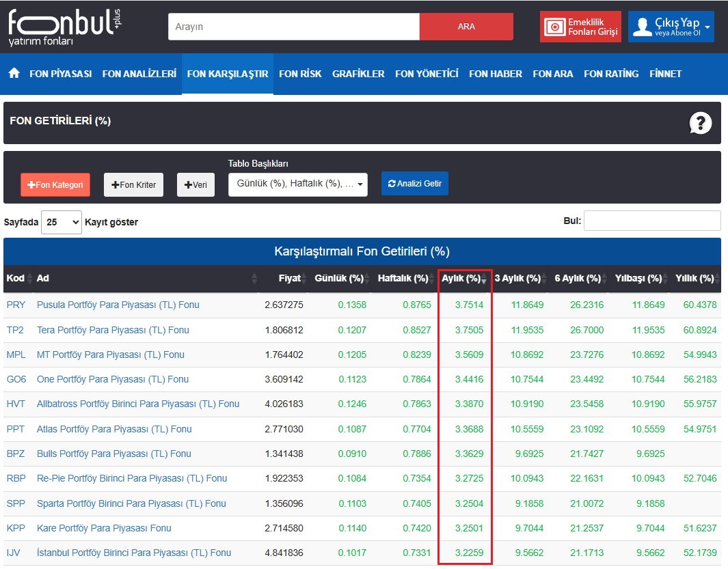This screenshot has width=728, height=569.
Task: Open MPL fund code link
Action: point(16,355)
